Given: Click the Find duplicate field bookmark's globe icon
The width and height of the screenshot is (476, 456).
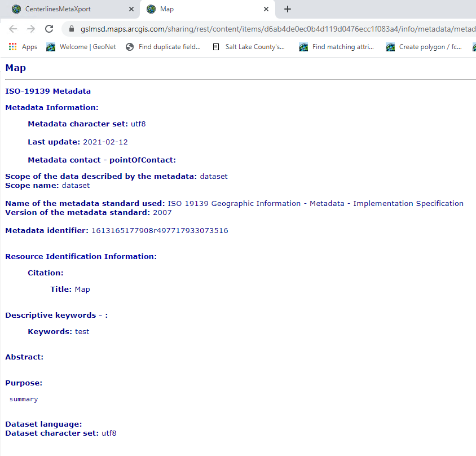Looking at the screenshot, I should (x=129, y=47).
